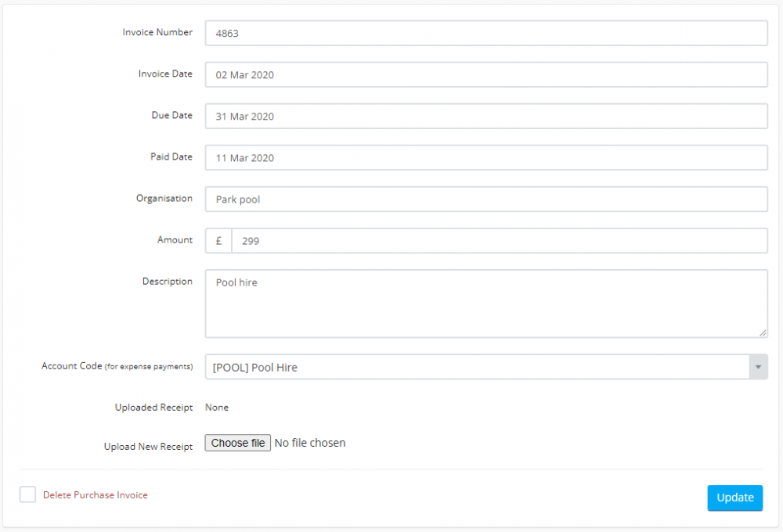Screen dimensions: 783x532
Task: Click the Delete Purchase Invoice label
Action: click(96, 494)
